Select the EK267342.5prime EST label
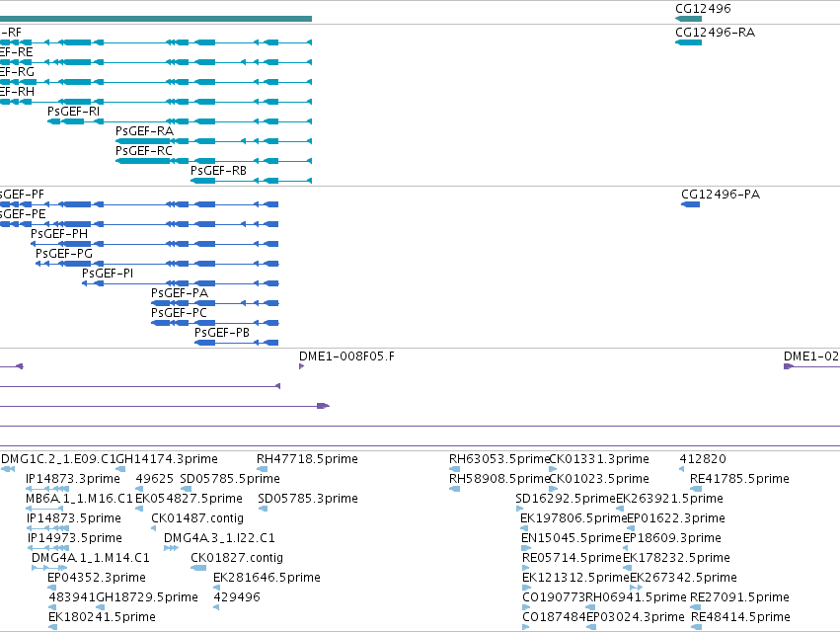 [x=684, y=578]
